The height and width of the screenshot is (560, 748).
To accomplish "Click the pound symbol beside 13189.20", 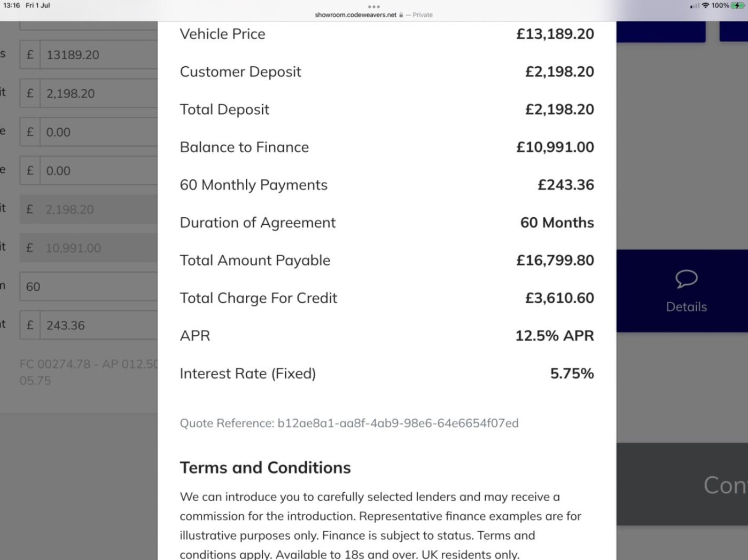I will [30, 54].
